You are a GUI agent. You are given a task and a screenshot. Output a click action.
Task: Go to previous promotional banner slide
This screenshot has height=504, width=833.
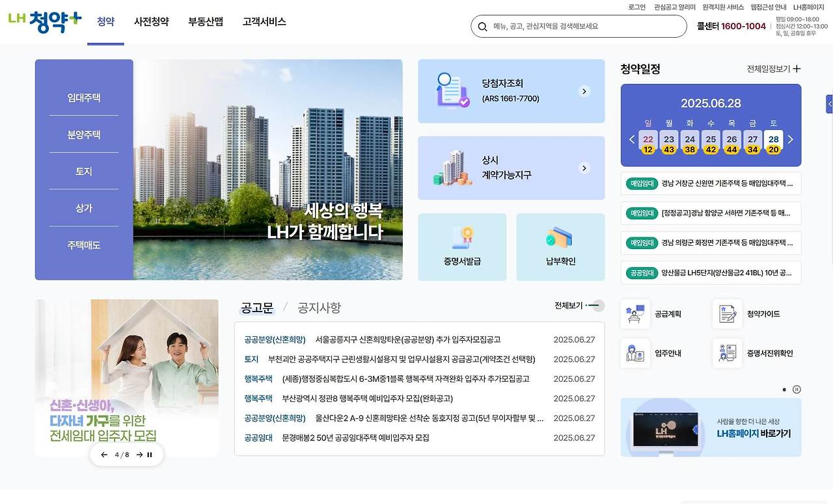pyautogui.click(x=104, y=455)
